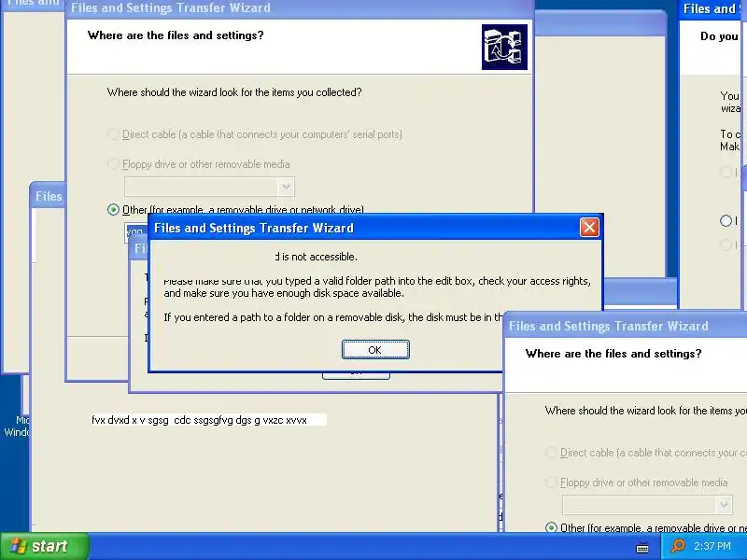Select the enabled radio button in the 'Do you' wizard
The width and height of the screenshot is (747, 560).
(x=726, y=221)
